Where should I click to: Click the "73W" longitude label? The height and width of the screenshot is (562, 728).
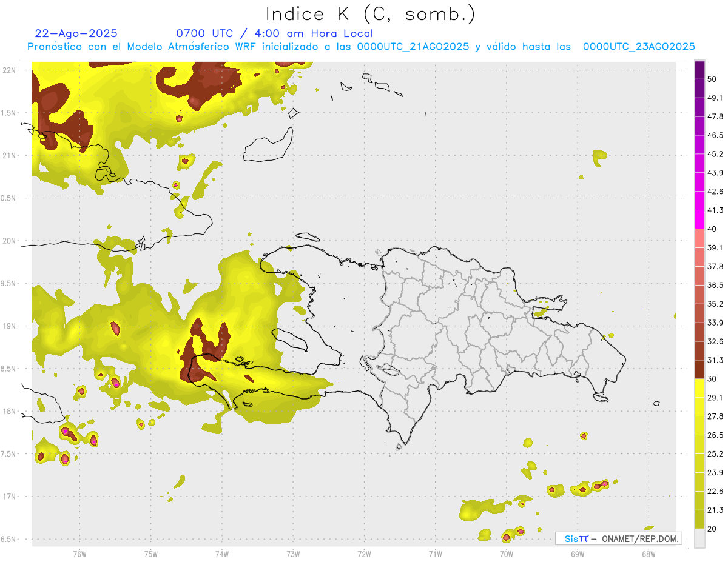pos(293,554)
